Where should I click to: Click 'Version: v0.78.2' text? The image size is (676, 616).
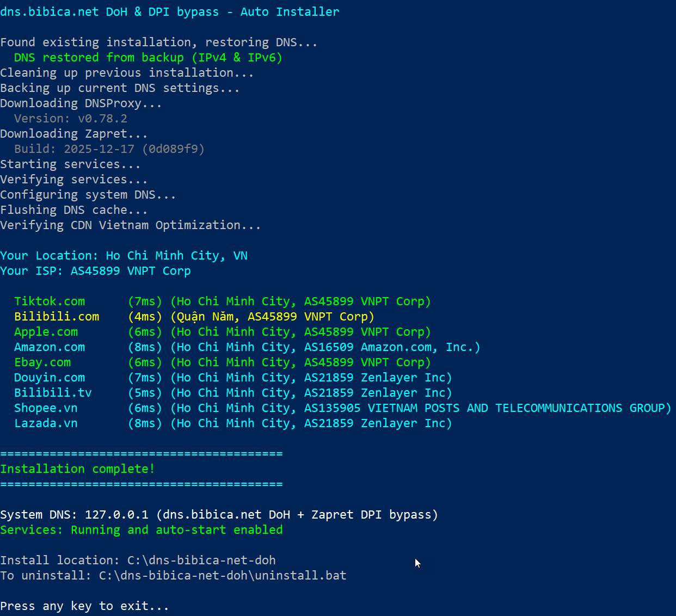[71, 119]
